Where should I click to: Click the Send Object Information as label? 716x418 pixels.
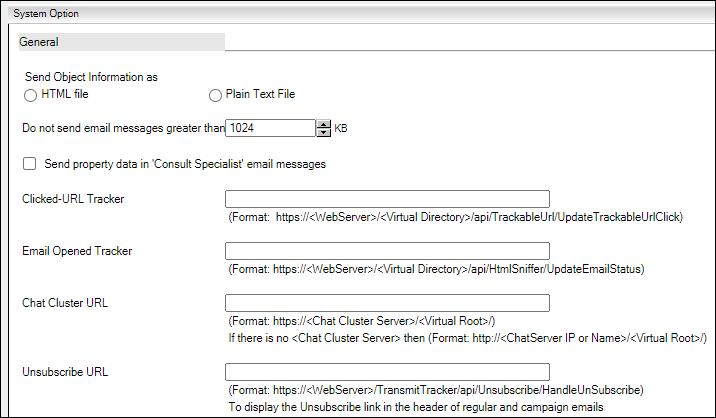click(91, 77)
